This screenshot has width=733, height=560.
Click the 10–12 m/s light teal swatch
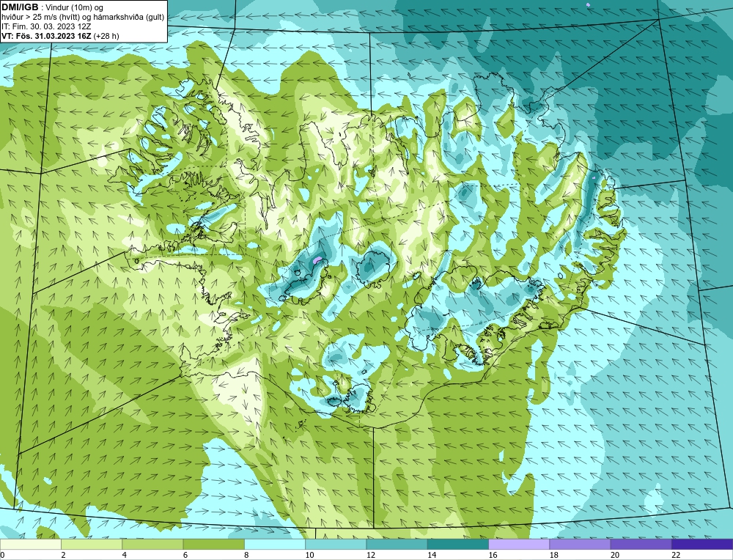tap(336, 545)
